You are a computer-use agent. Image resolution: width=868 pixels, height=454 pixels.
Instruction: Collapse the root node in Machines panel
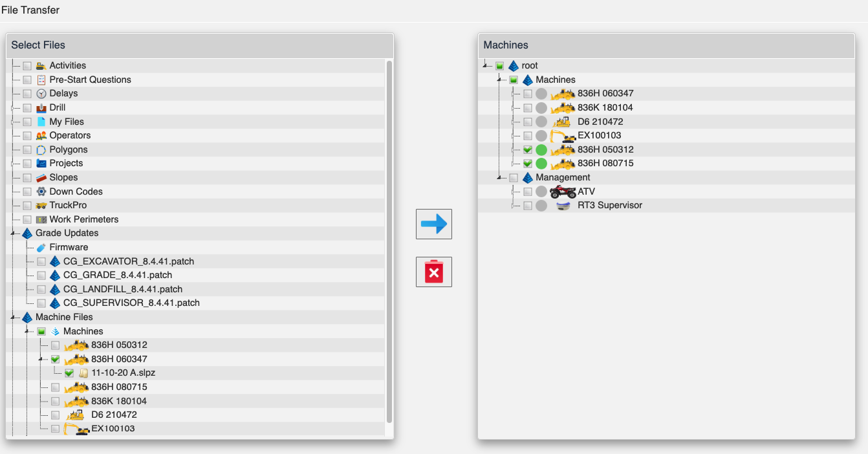pyautogui.click(x=485, y=66)
